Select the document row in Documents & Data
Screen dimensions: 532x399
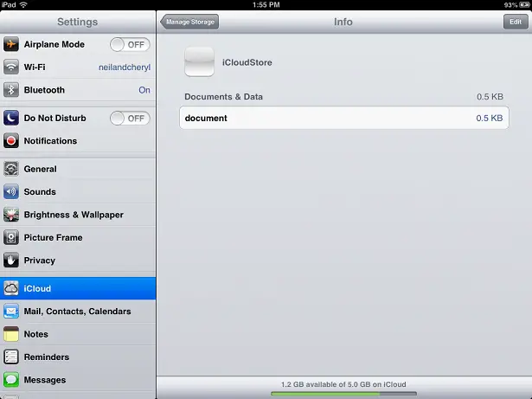coord(343,118)
